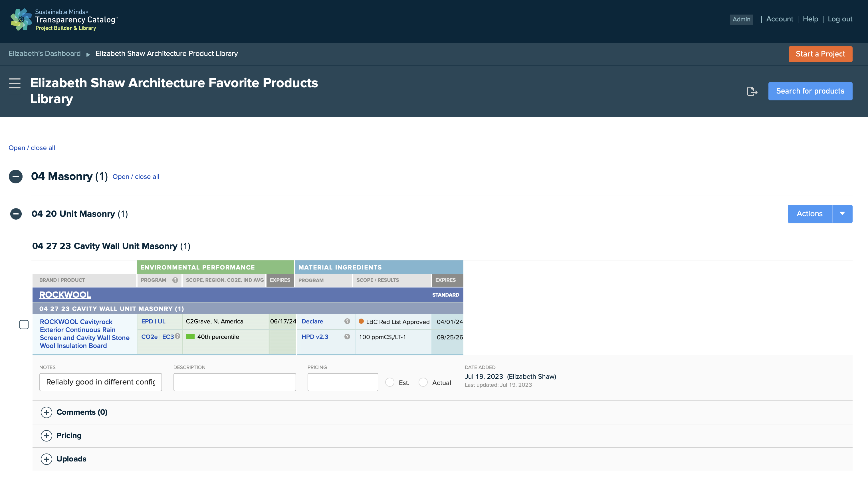Select the Est. pricing radio button
This screenshot has height=482, width=868.
pos(390,382)
